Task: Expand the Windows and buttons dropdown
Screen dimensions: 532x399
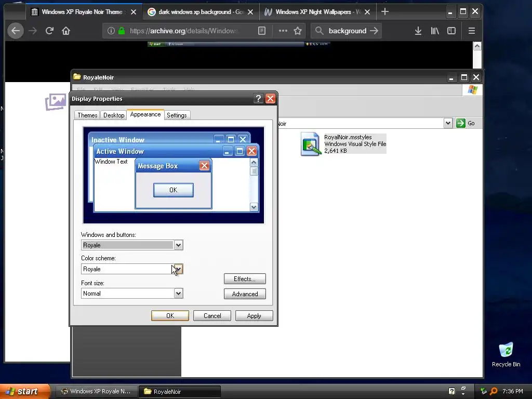Action: click(x=179, y=245)
